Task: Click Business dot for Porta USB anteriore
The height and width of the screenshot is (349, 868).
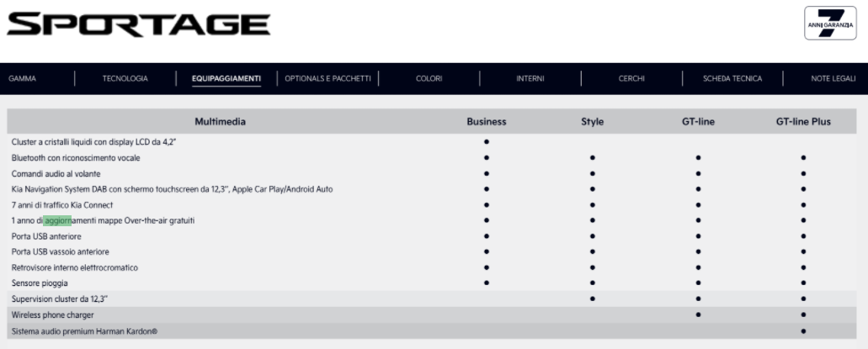Action: 487,236
